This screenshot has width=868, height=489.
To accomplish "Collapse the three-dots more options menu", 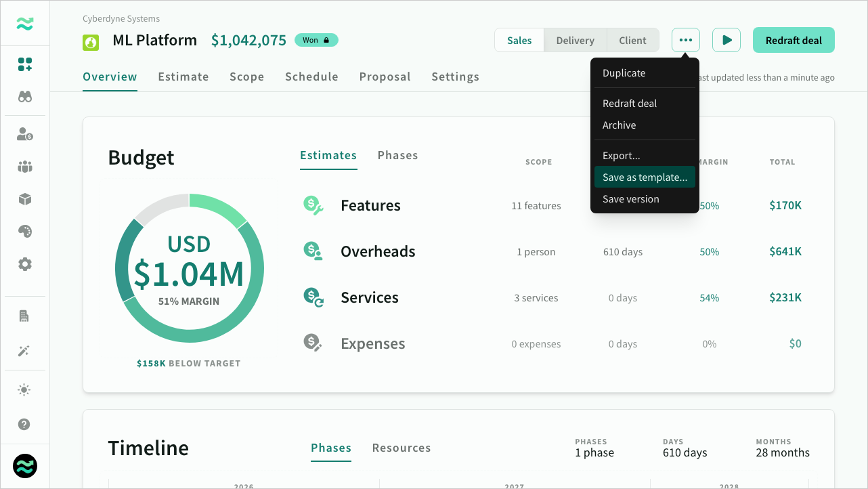I will (686, 41).
